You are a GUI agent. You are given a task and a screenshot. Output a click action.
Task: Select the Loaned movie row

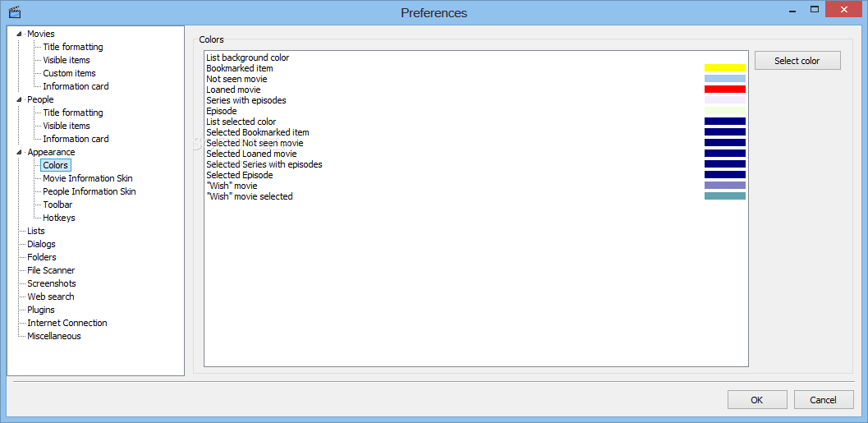[x=476, y=90]
